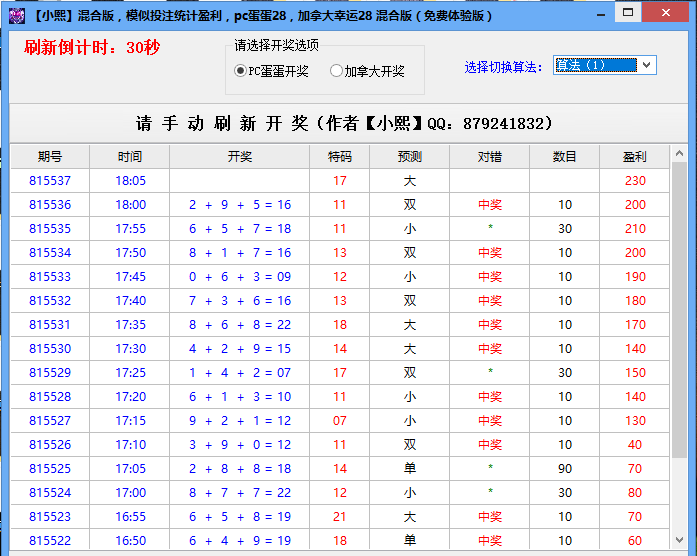Select period number 815528
The width and height of the screenshot is (697, 556).
pos(50,397)
